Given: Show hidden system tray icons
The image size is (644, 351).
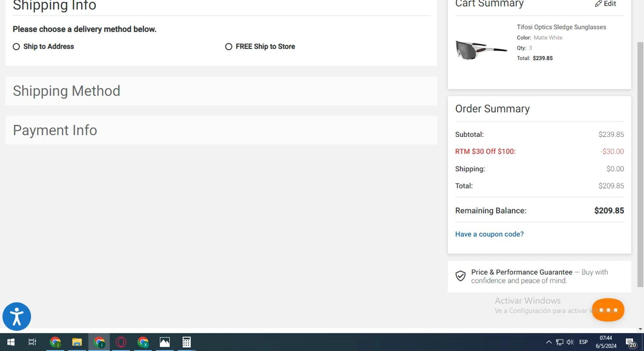Looking at the screenshot, I should pos(549,342).
